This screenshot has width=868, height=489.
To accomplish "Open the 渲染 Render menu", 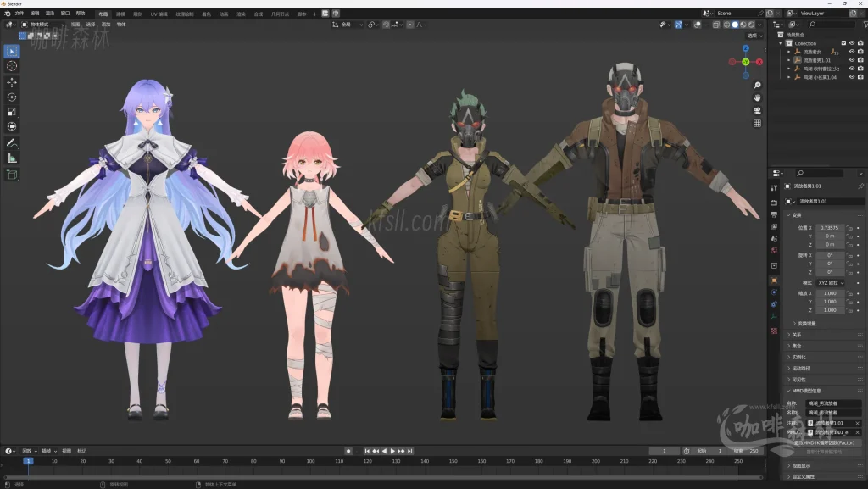I will coord(50,14).
